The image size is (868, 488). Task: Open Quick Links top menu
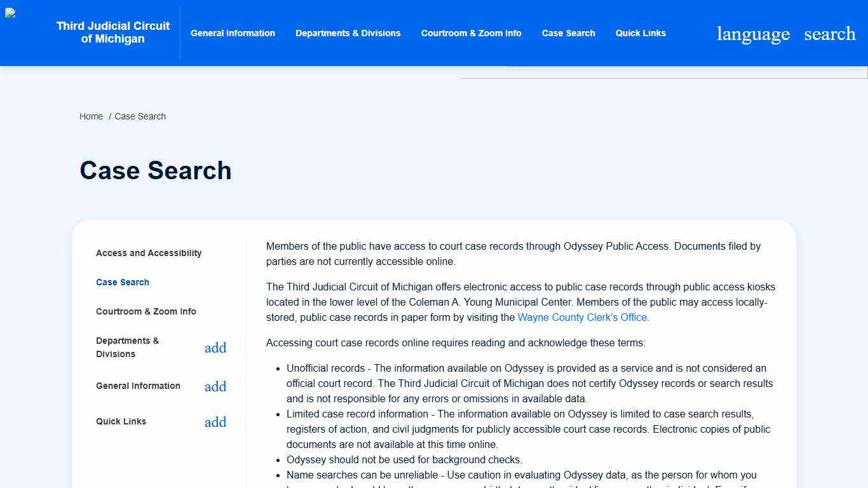(641, 33)
